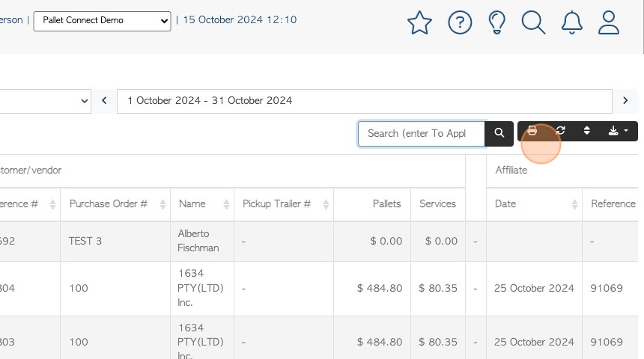Open the help question mark icon
The height and width of the screenshot is (359, 644).
(460, 22)
